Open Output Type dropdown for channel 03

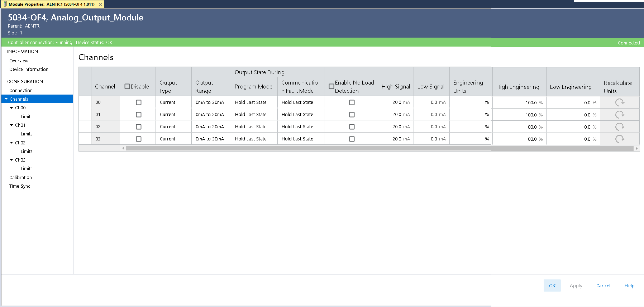point(173,139)
